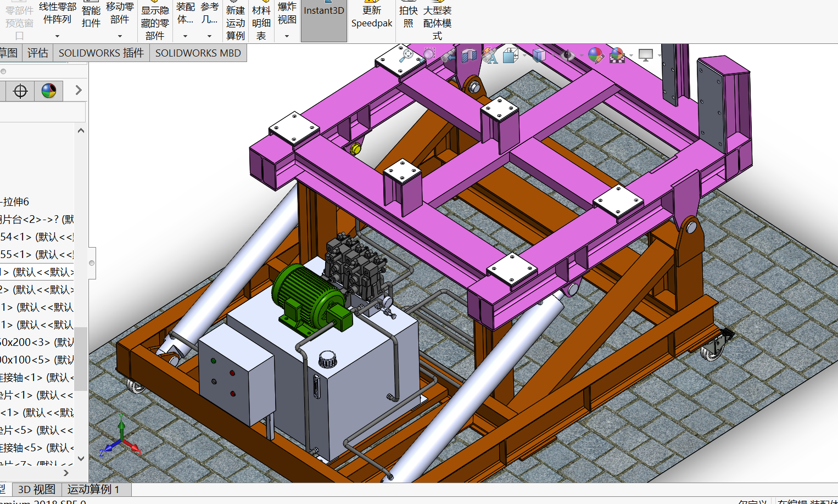Click the feature tree filter field
Image resolution: width=838 pixels, height=504 pixels.
point(42,112)
